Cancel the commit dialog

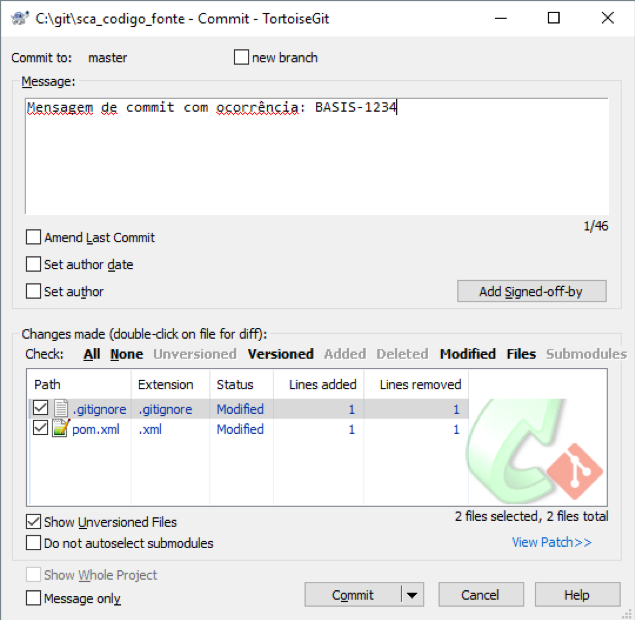(x=481, y=595)
